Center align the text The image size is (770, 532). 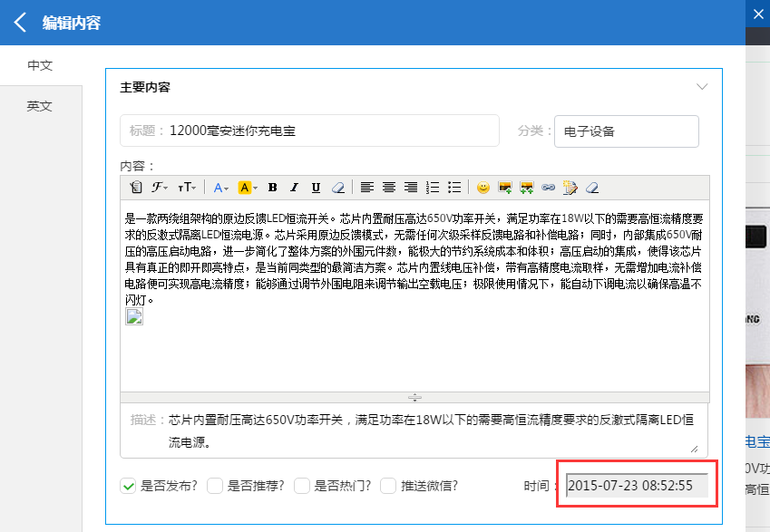tap(389, 187)
